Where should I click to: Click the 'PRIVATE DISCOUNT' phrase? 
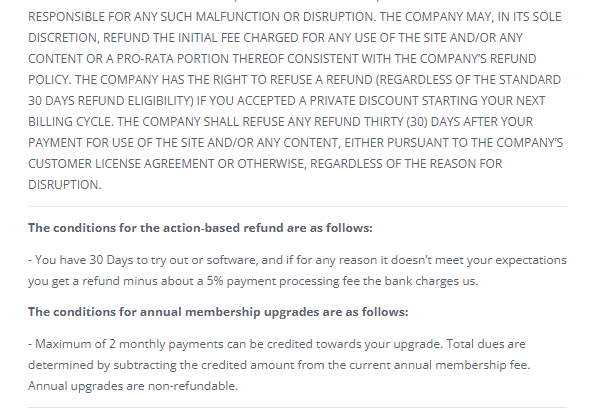pyautogui.click(x=364, y=100)
